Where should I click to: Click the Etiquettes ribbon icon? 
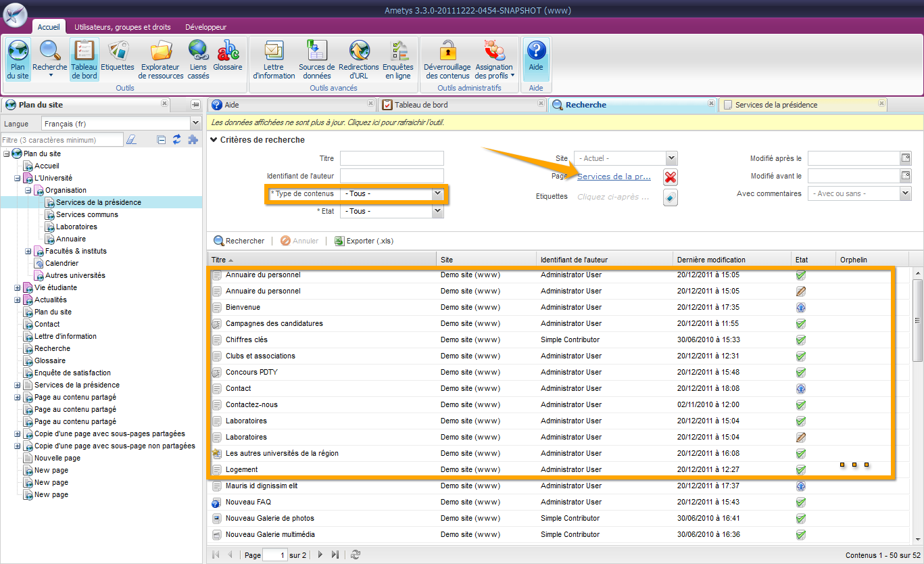[118, 55]
